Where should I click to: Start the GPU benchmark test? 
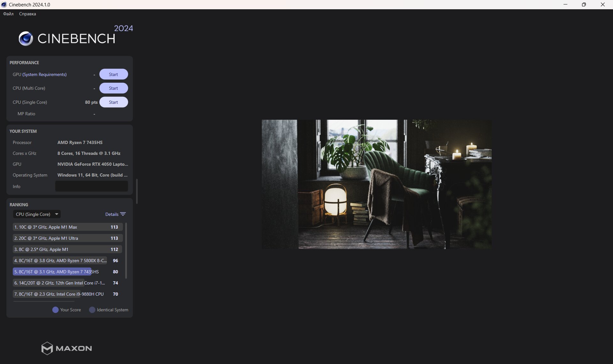(x=113, y=74)
